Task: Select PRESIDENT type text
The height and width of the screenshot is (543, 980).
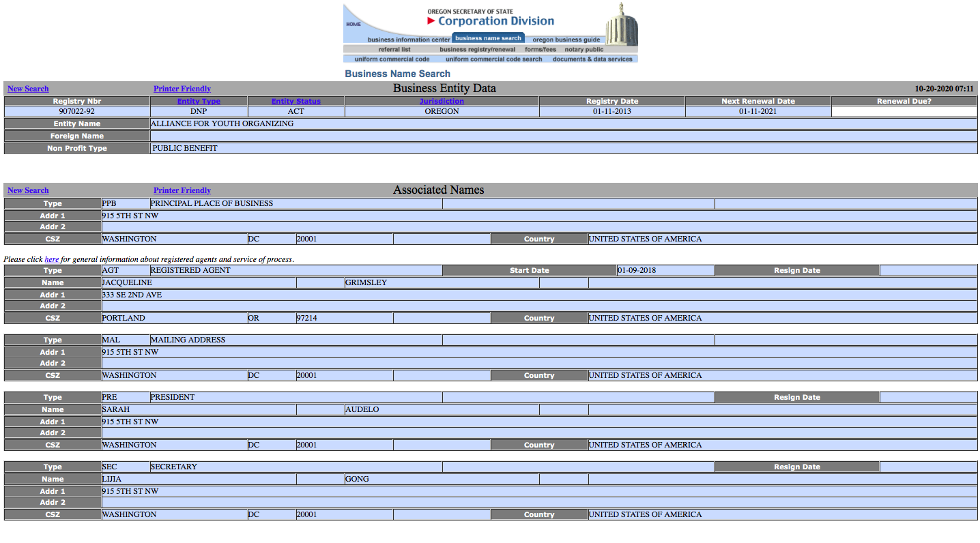Action: coord(173,397)
